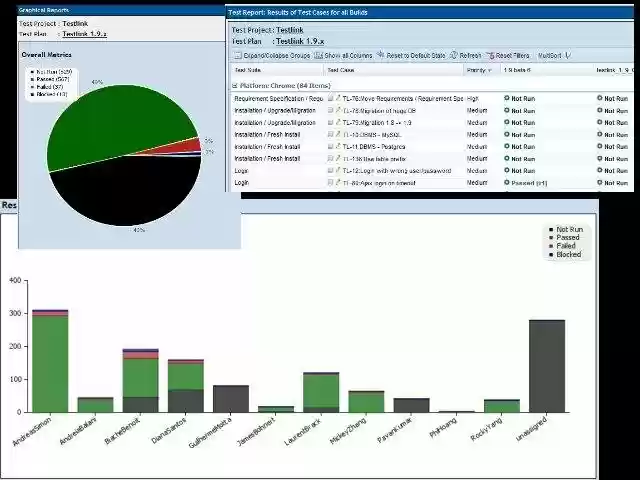Screen dimensions: 640x480
Task: Click the Refresh toolbar icon
Action: 453,56
